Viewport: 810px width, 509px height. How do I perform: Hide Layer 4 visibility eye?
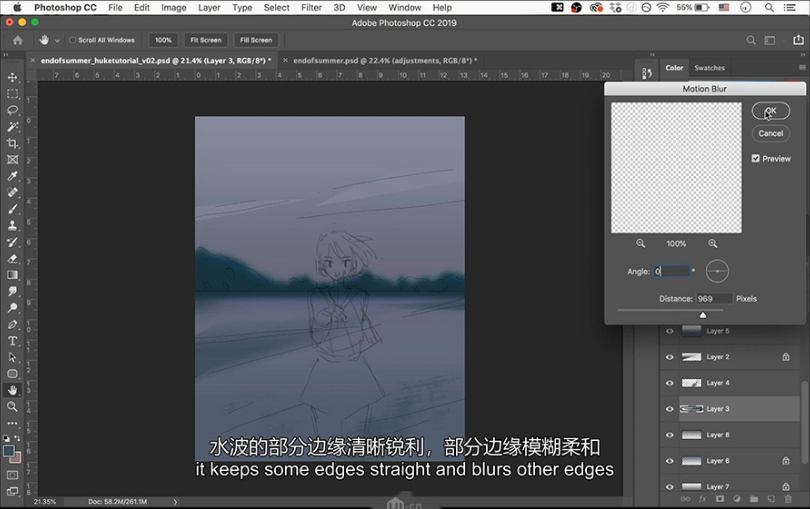point(670,383)
